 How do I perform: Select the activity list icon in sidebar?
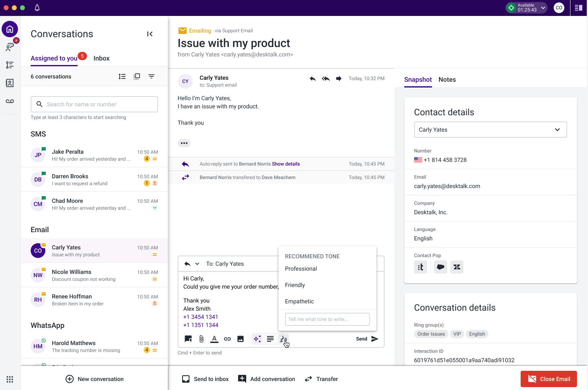coord(10,65)
